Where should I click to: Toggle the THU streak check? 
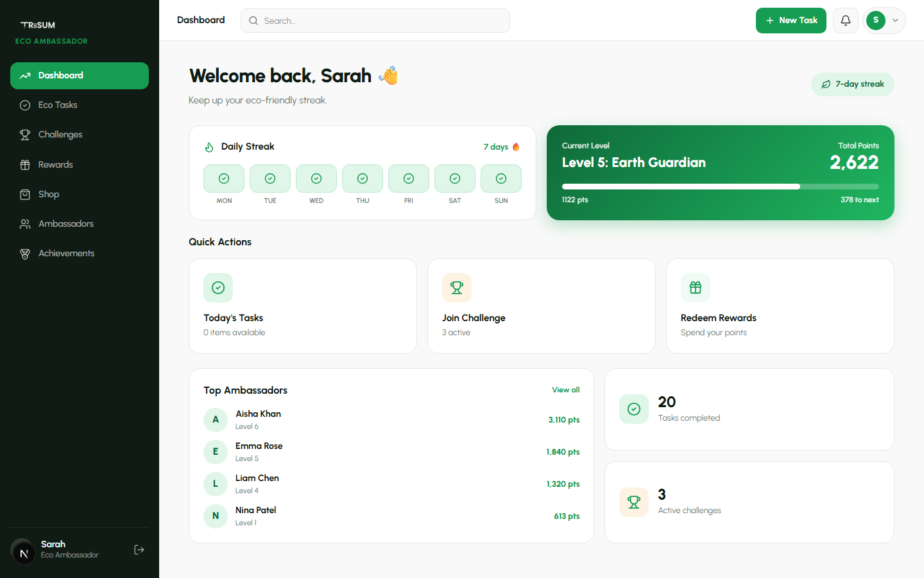[363, 179]
